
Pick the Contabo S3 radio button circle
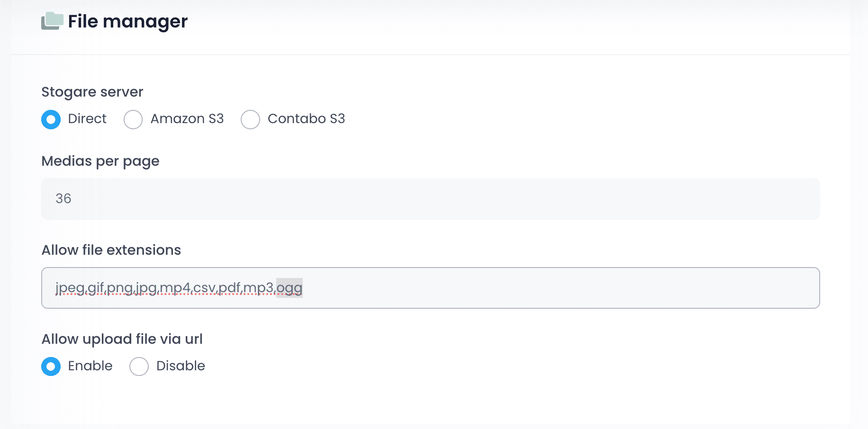(250, 119)
